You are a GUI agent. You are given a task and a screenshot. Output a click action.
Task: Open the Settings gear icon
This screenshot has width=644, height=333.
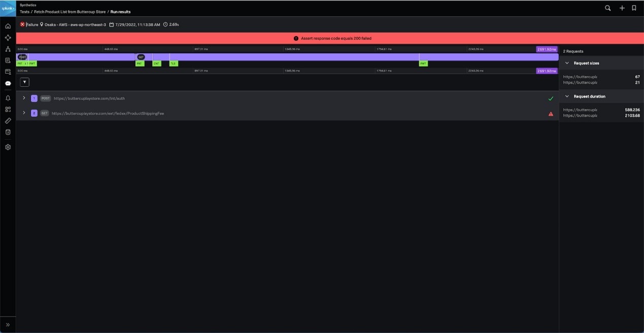[x=8, y=147]
